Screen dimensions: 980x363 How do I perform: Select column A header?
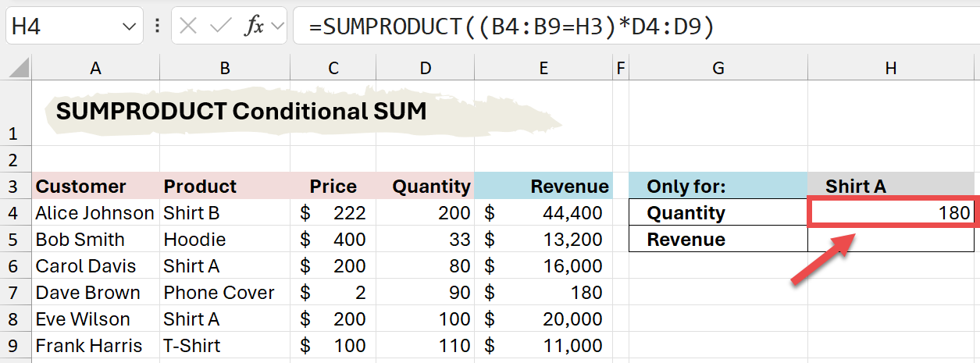(x=95, y=69)
